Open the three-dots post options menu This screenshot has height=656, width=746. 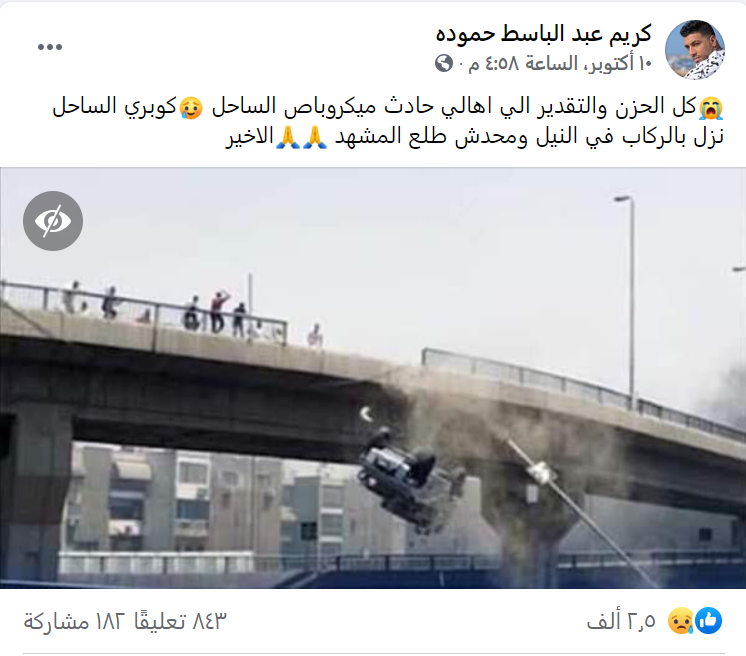(50, 47)
